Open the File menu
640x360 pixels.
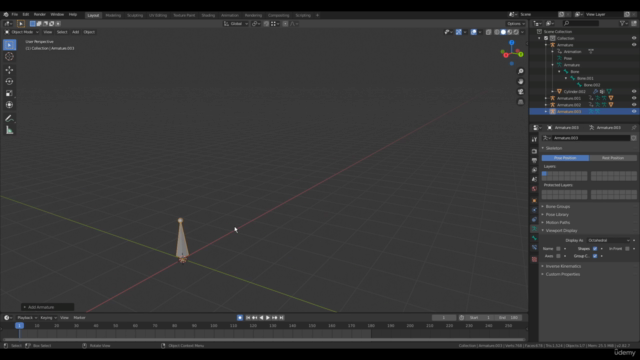click(15, 14)
